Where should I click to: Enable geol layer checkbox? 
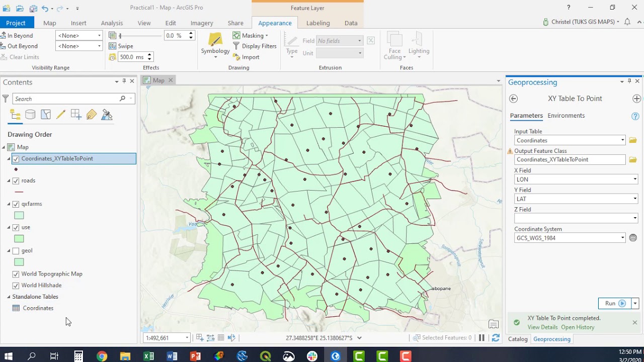coord(16,251)
